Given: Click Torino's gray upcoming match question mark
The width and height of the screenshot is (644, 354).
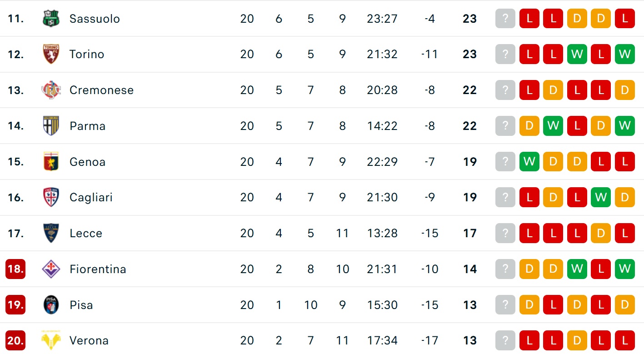Looking at the screenshot, I should 505,54.
